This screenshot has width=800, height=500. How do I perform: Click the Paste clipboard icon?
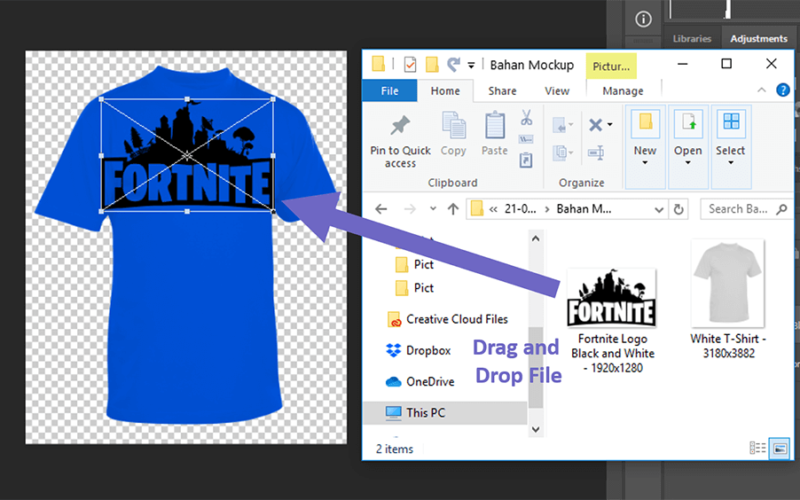[x=494, y=126]
